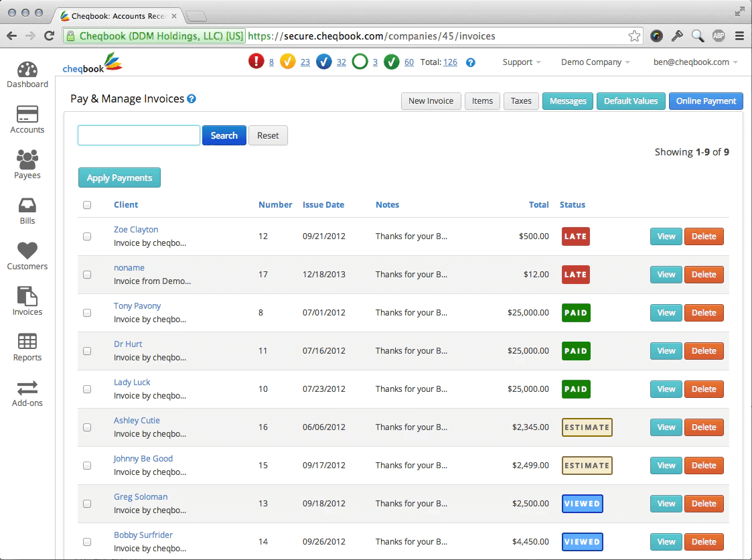Sort table by Issue Date column header
Screen dimensions: 752x560
pos(323,205)
